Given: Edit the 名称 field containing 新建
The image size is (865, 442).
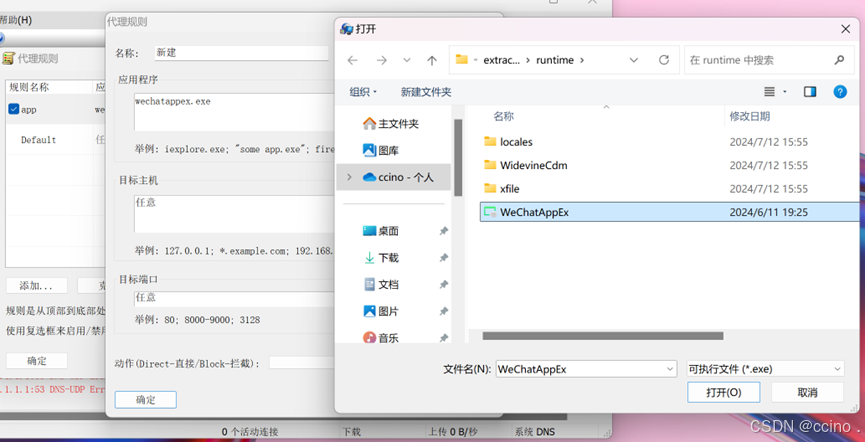Looking at the screenshot, I should 241,53.
